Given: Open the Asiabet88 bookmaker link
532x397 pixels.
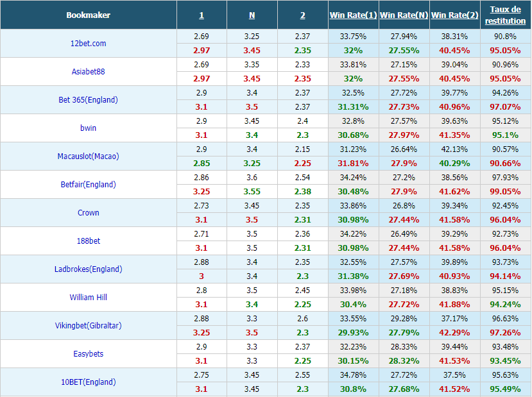Looking at the screenshot, I should 88,72.
